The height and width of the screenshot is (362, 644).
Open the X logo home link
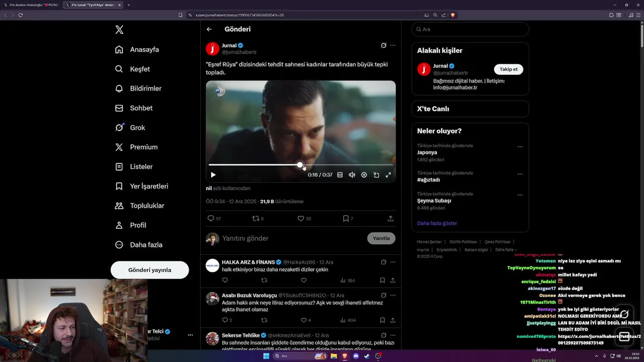[x=119, y=30]
